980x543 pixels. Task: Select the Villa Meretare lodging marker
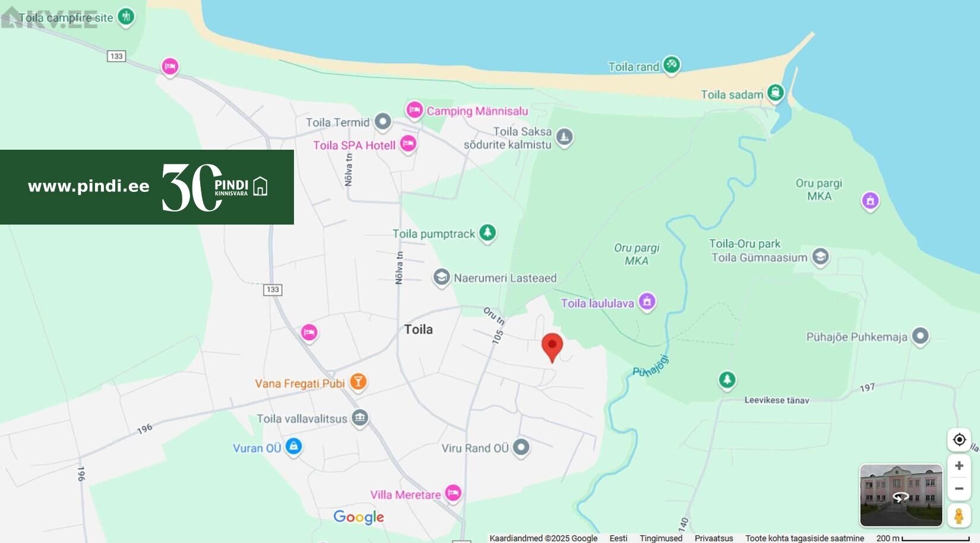click(453, 493)
